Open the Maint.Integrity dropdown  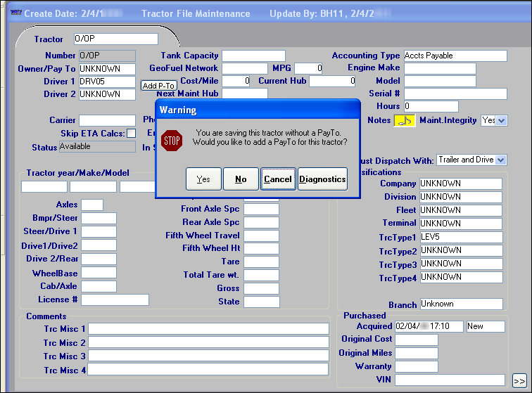(501, 120)
